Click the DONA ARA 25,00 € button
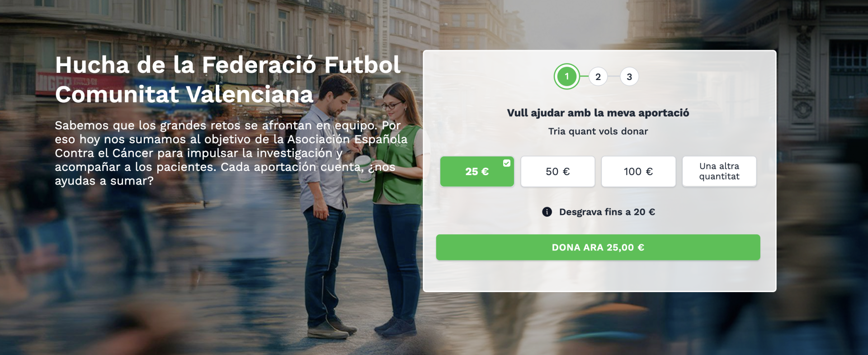The image size is (868, 355). [x=598, y=247]
